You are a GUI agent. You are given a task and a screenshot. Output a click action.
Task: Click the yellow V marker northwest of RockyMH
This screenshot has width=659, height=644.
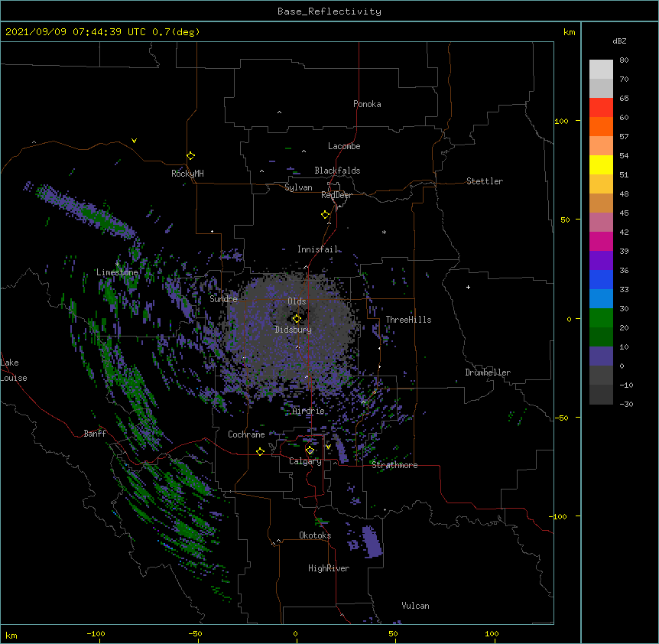click(134, 141)
